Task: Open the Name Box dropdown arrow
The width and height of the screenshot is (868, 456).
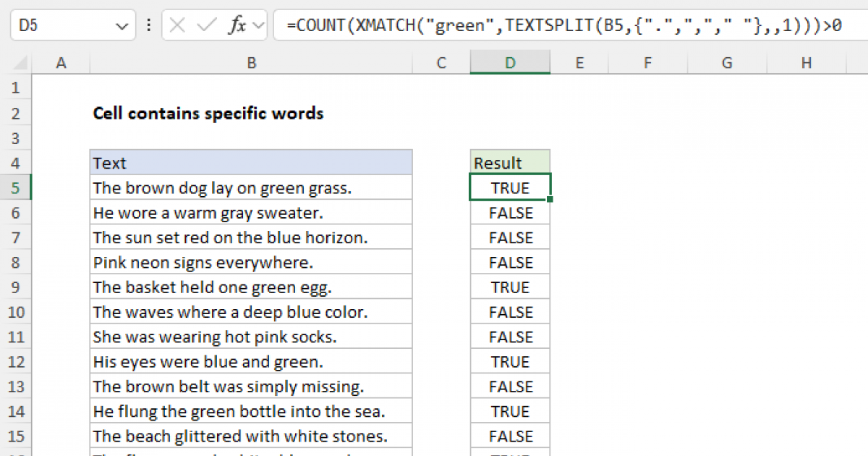Action: pos(121,26)
